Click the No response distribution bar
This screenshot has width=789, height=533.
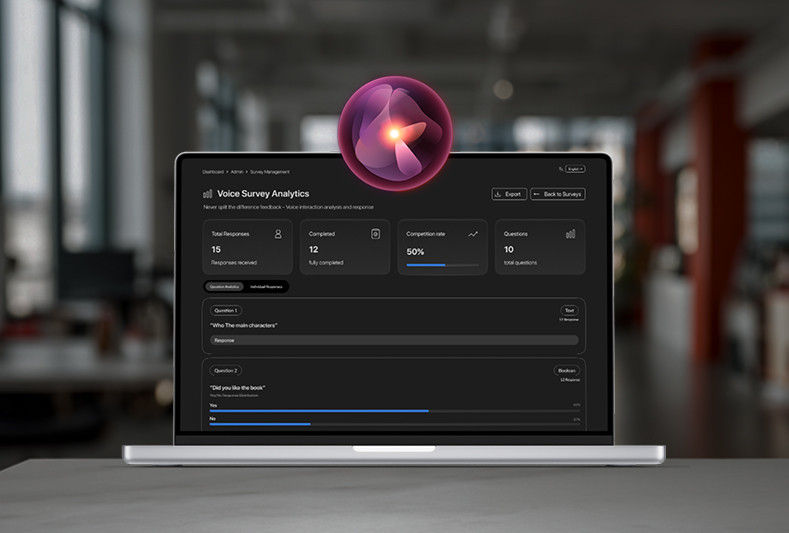394,424
